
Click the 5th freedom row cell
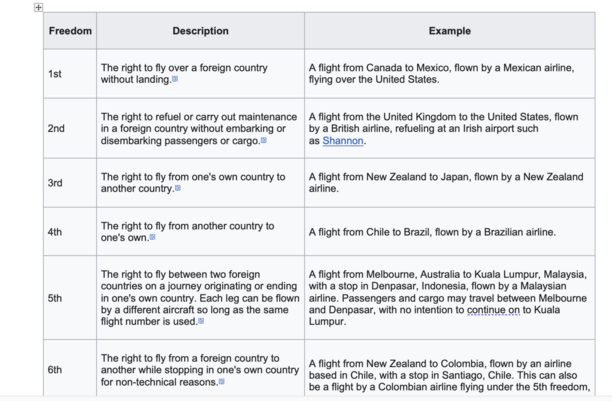tap(70, 298)
